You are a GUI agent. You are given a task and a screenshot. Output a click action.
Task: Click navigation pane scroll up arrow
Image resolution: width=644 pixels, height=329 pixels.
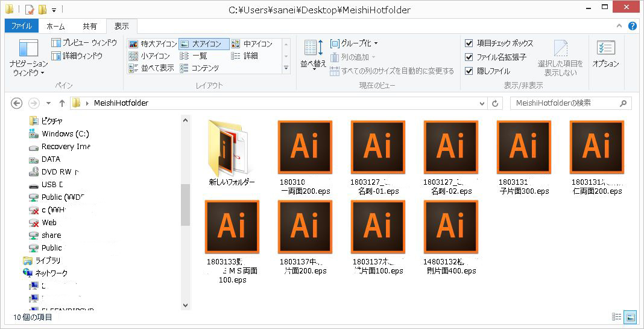tap(185, 121)
